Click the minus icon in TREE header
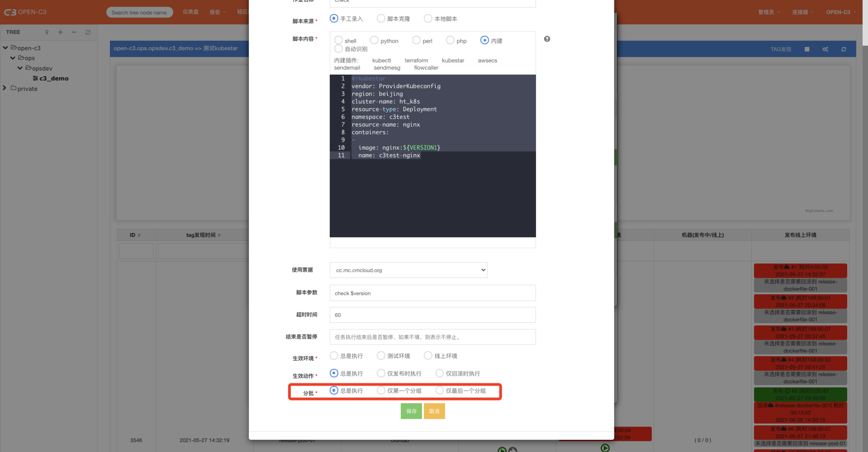Viewport: 868px width, 452px height. click(x=74, y=32)
